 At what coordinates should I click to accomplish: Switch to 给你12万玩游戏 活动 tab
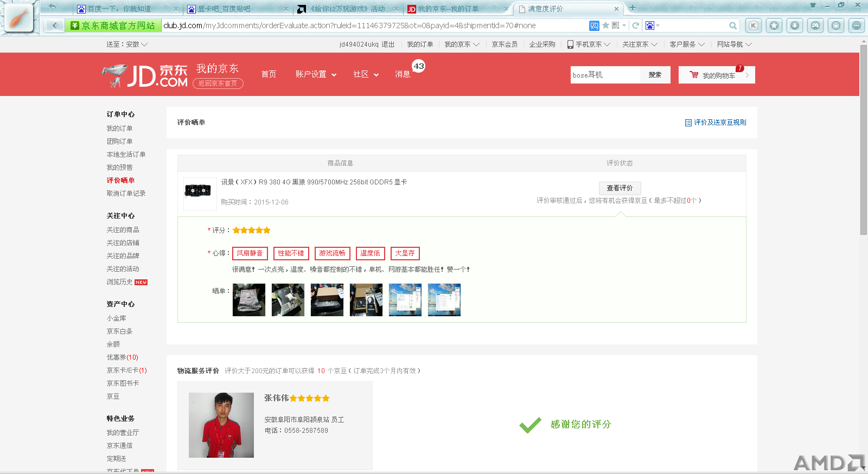click(348, 9)
